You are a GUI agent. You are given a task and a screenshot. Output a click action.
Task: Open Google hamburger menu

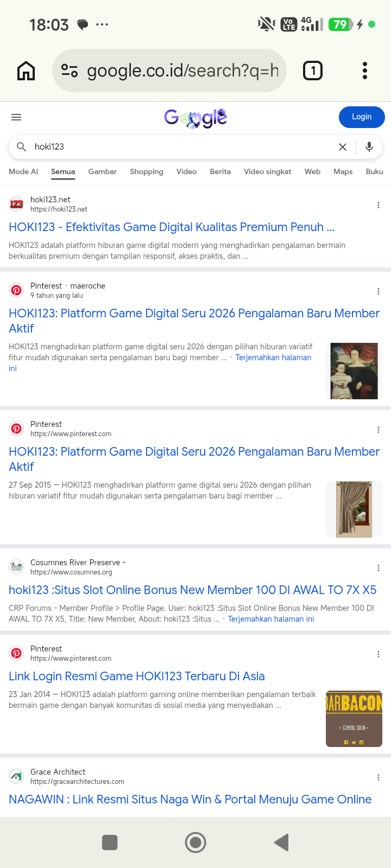[16, 117]
